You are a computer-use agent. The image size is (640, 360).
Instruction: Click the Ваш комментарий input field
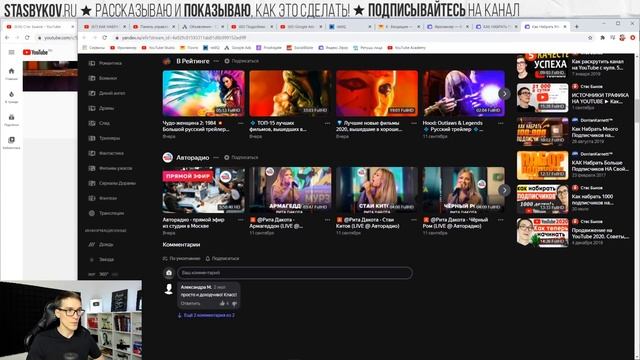[x=295, y=273]
